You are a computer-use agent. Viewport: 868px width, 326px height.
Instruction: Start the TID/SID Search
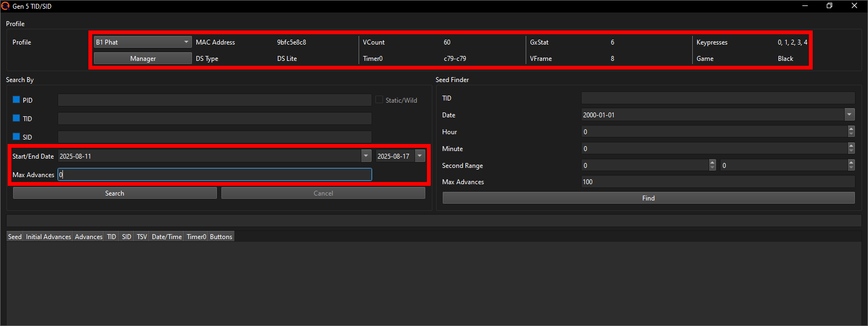(115, 193)
